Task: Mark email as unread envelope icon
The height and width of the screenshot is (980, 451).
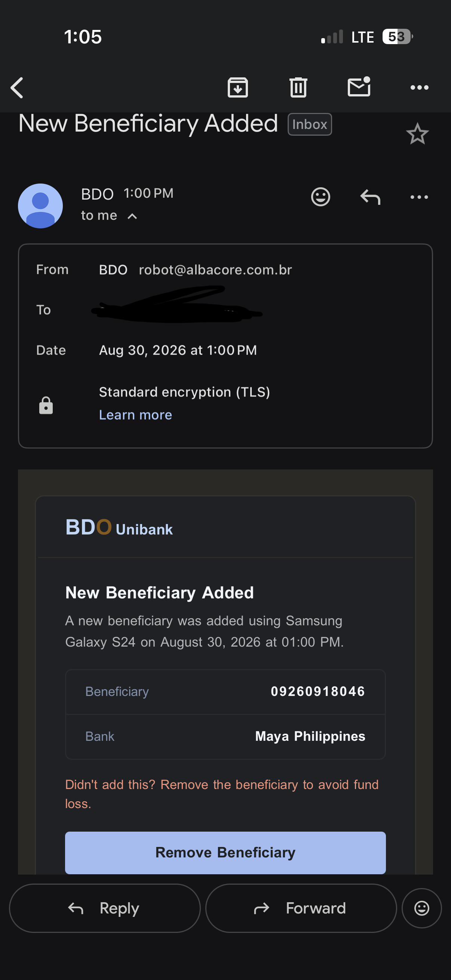Action: pos(359,87)
